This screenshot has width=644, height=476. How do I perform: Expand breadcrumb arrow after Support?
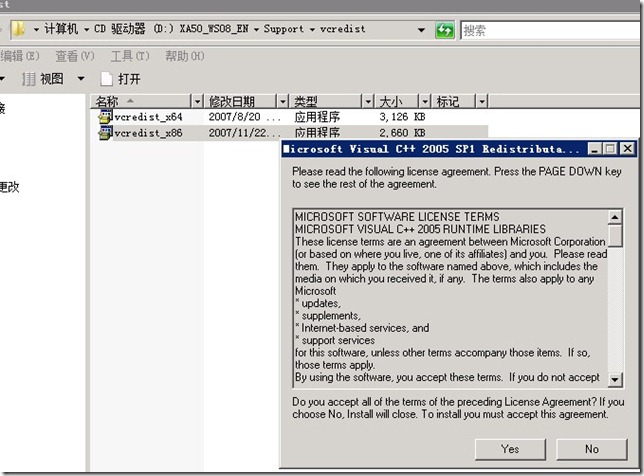pos(312,30)
